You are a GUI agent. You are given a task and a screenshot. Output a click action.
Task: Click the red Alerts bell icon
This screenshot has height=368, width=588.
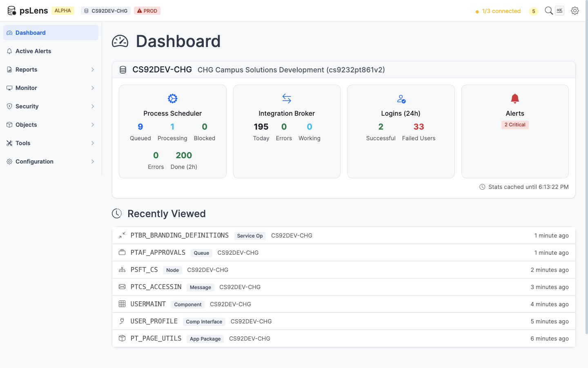pyautogui.click(x=515, y=99)
